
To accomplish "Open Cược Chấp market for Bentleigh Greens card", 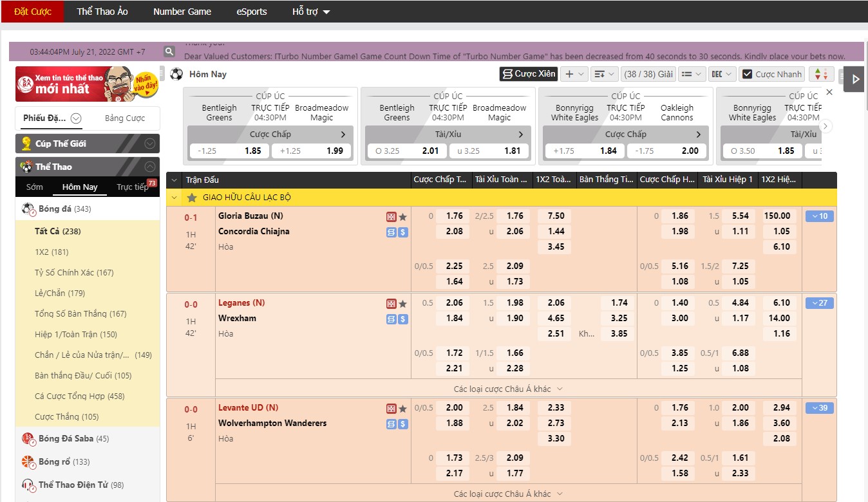I will pyautogui.click(x=270, y=135).
